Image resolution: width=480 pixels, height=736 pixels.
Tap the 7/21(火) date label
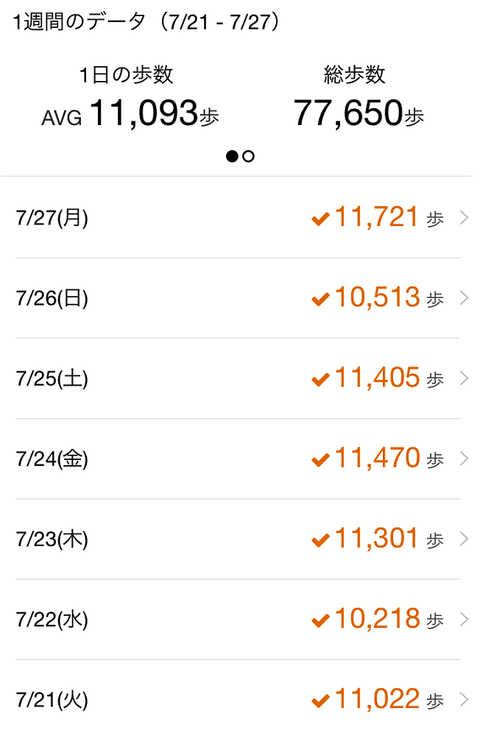coord(52,700)
